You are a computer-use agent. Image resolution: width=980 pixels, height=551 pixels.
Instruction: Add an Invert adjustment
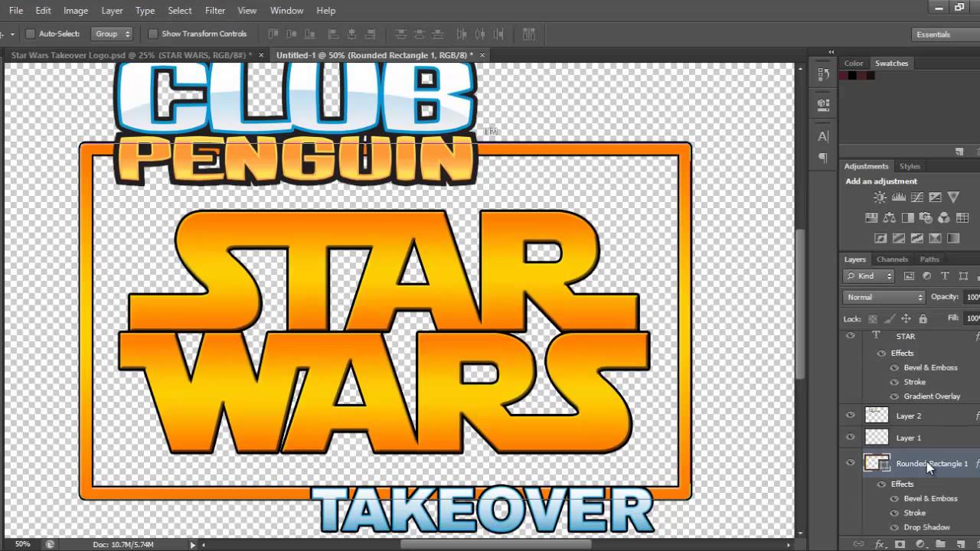pyautogui.click(x=880, y=239)
